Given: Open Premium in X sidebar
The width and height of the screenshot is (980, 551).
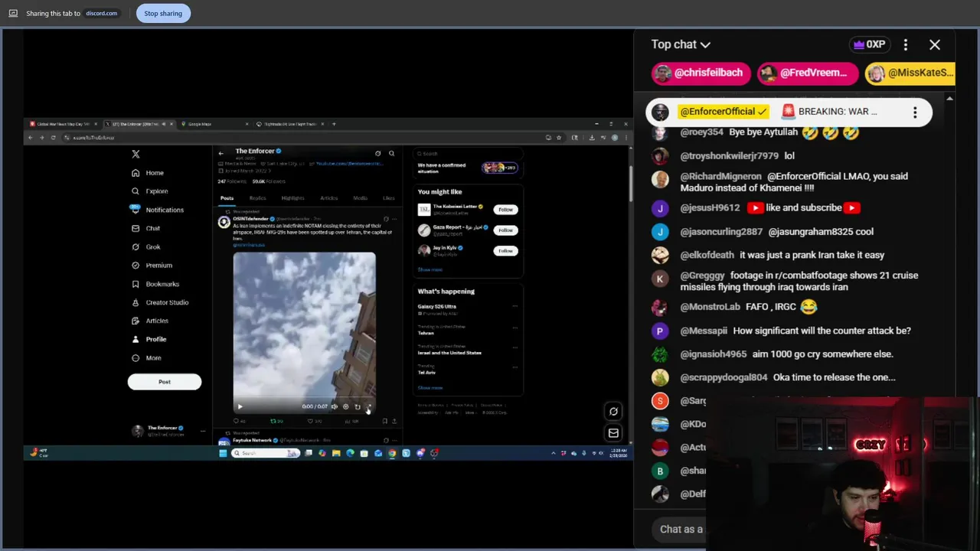Looking at the screenshot, I should pyautogui.click(x=152, y=265).
